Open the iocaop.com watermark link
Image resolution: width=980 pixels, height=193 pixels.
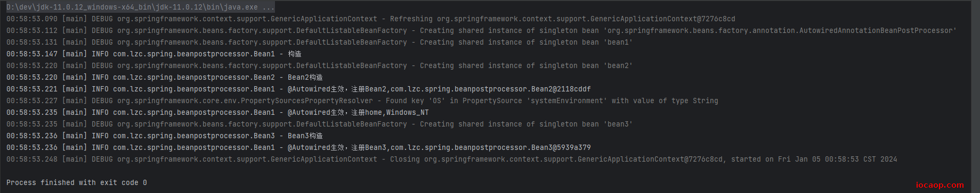pos(939,185)
